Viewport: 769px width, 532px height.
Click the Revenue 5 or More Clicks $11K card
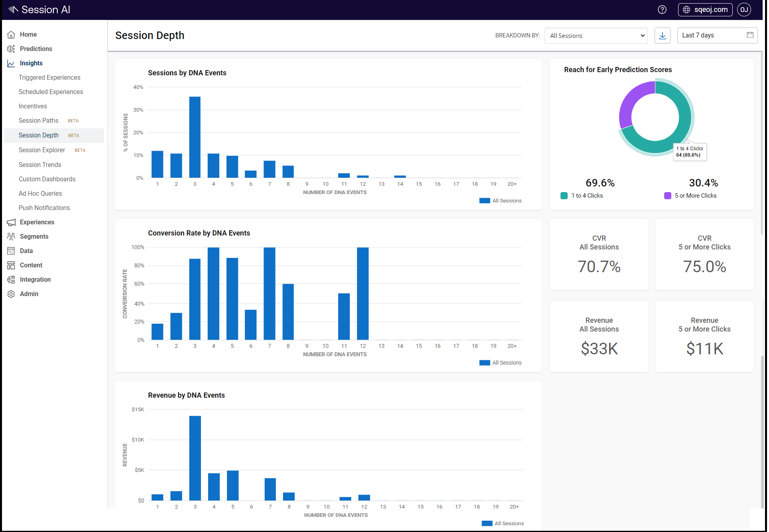pos(704,337)
